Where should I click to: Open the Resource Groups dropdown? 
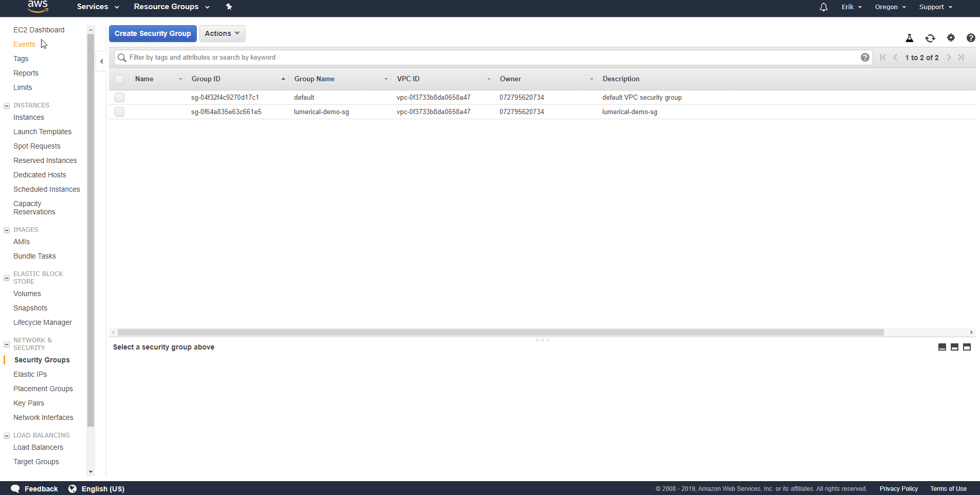coord(172,7)
